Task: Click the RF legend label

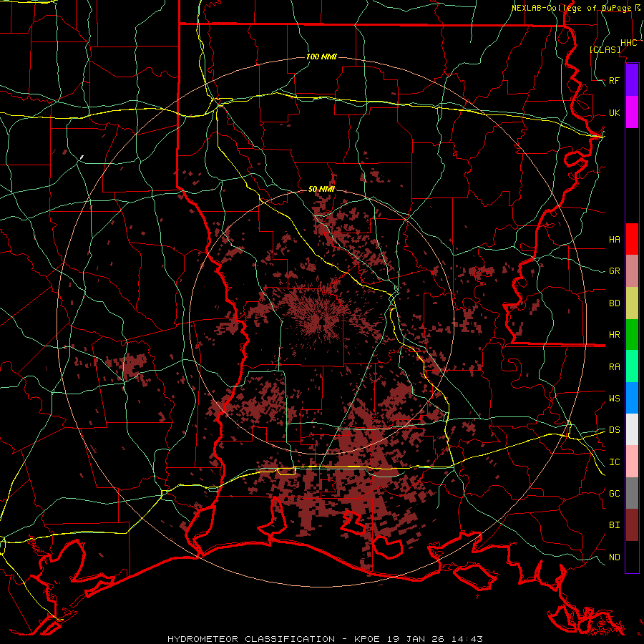Action: tap(615, 81)
